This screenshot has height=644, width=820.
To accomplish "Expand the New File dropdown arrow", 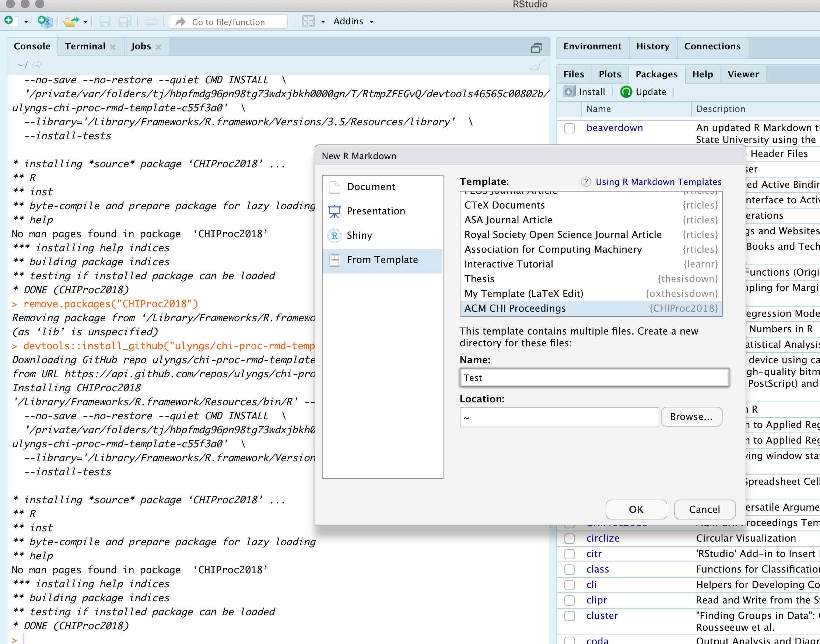I will pos(26,22).
